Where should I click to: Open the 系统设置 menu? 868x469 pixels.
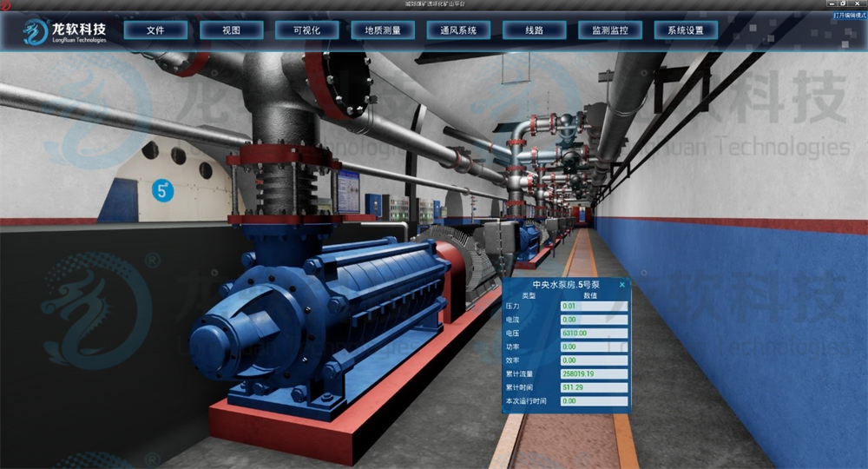tap(685, 30)
